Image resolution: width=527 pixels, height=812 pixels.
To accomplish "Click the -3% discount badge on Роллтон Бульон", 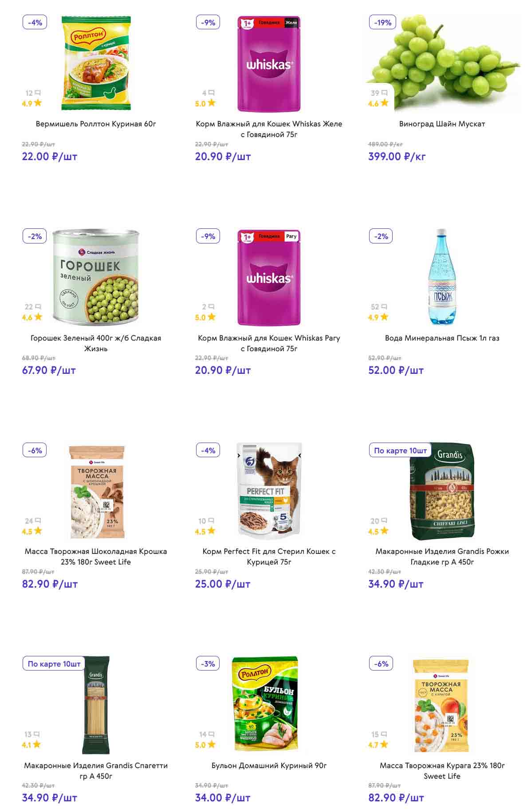I will coord(208,664).
